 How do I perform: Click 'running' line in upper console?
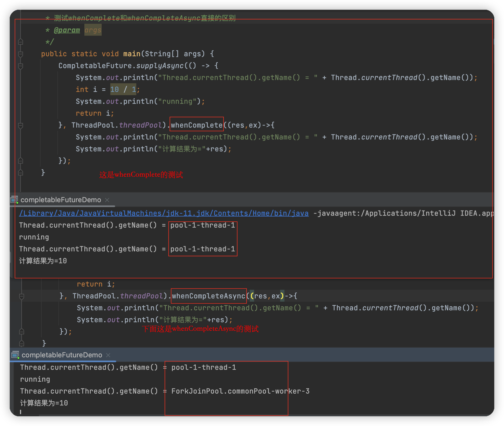[x=34, y=237]
